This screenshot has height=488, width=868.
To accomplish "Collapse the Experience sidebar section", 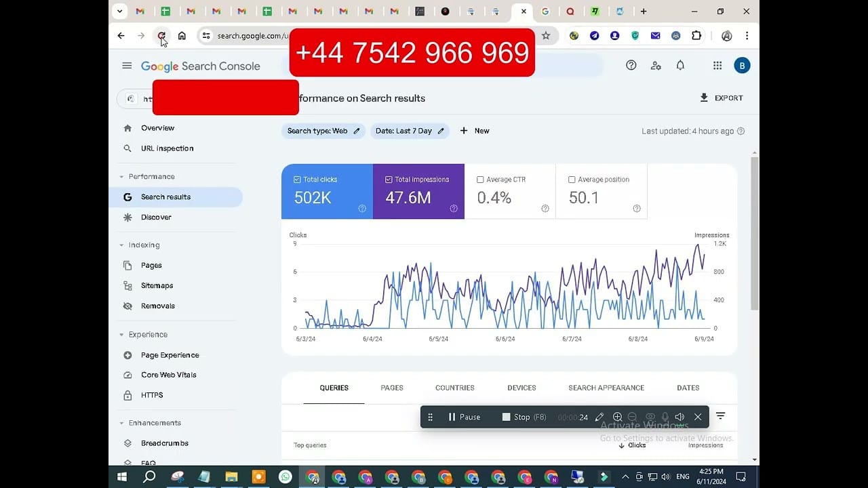I will click(121, 335).
